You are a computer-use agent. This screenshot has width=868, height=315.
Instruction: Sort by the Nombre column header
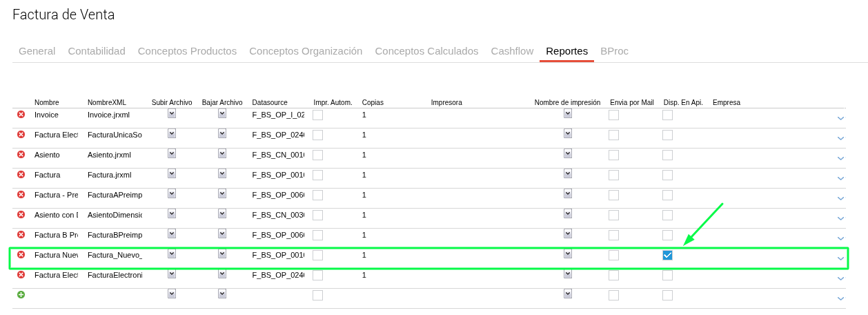(x=47, y=102)
